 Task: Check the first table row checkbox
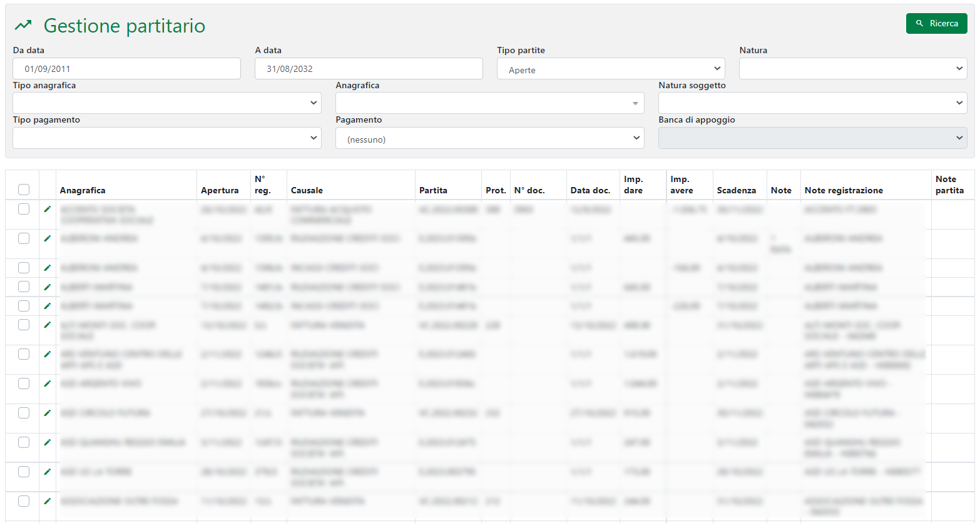(x=24, y=209)
